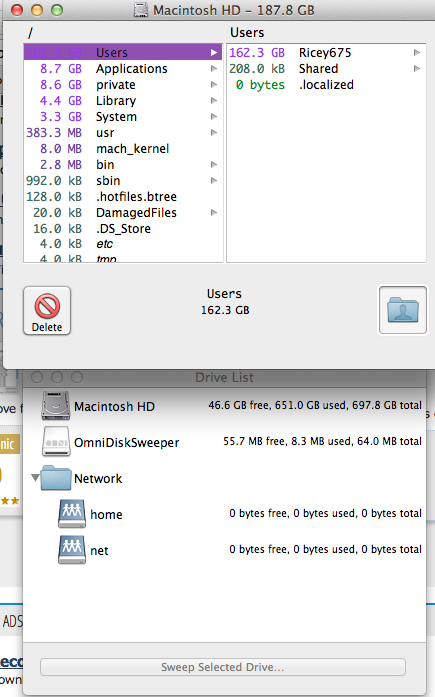435x697 pixels.
Task: Click the Network group label
Action: pyautogui.click(x=98, y=478)
